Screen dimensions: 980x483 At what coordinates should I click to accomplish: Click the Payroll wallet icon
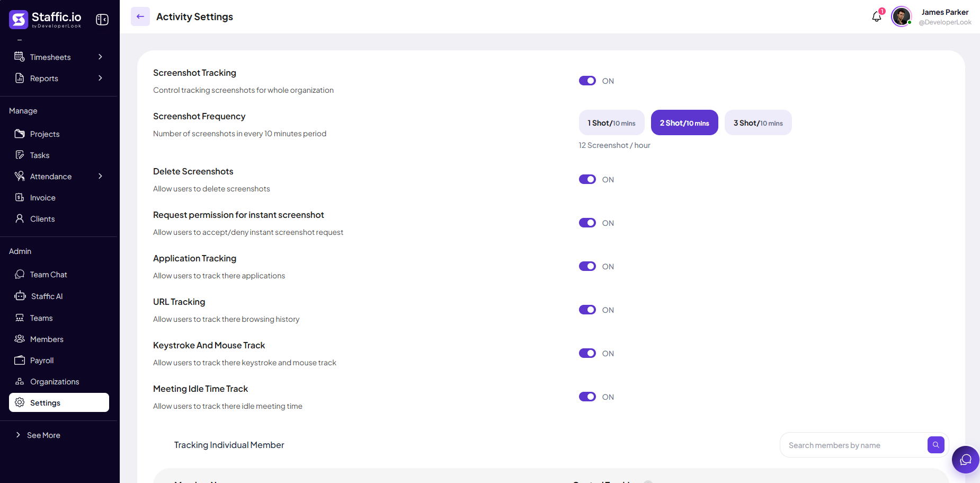point(20,360)
